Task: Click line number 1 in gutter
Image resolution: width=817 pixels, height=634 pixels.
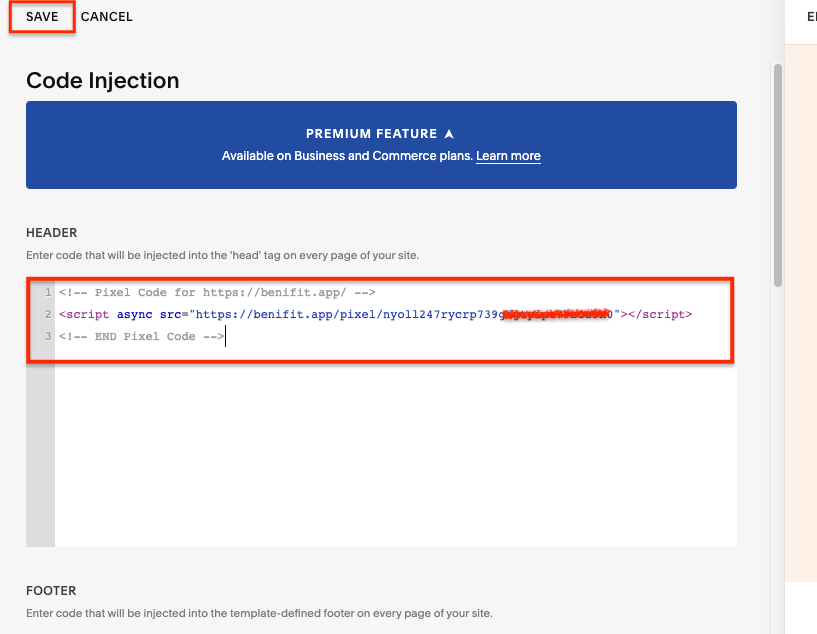Action: click(48, 292)
